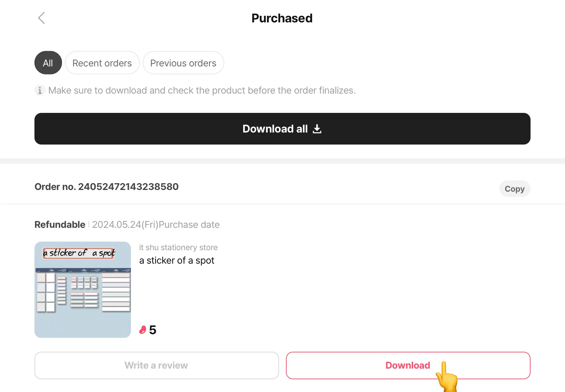This screenshot has width=565, height=392.
Task: Click the red bean currency icon
Action: [143, 330]
